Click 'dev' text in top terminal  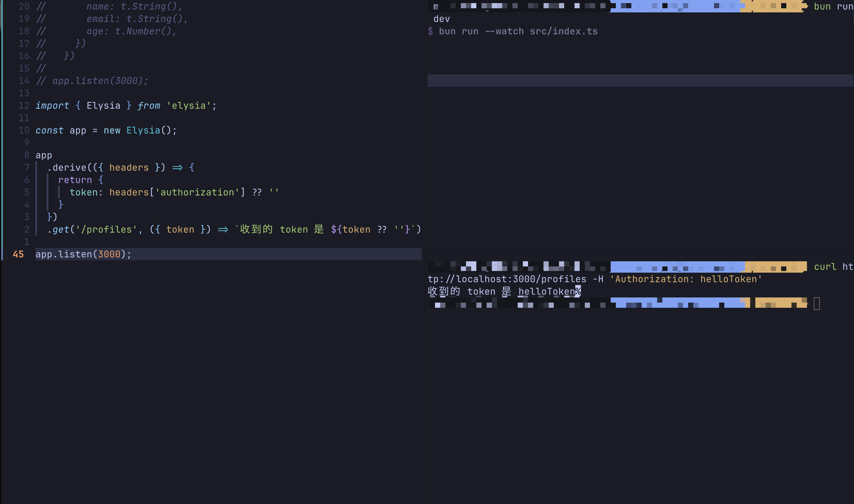[x=442, y=19]
